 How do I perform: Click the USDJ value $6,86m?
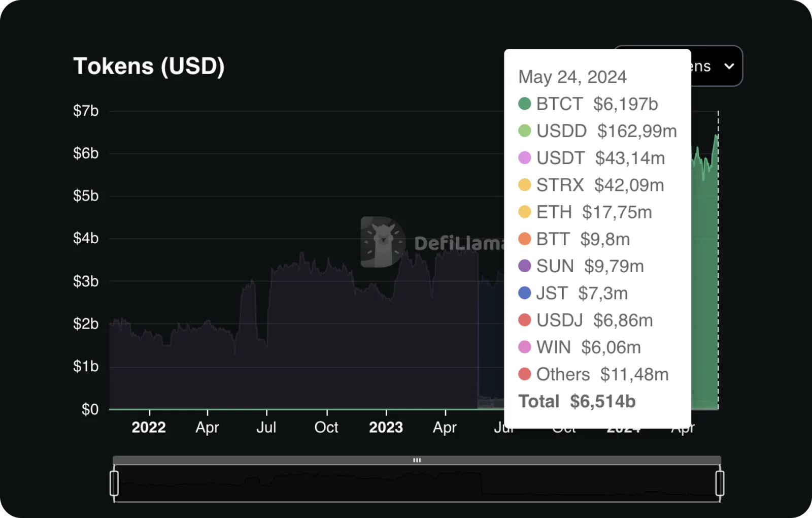pos(623,320)
